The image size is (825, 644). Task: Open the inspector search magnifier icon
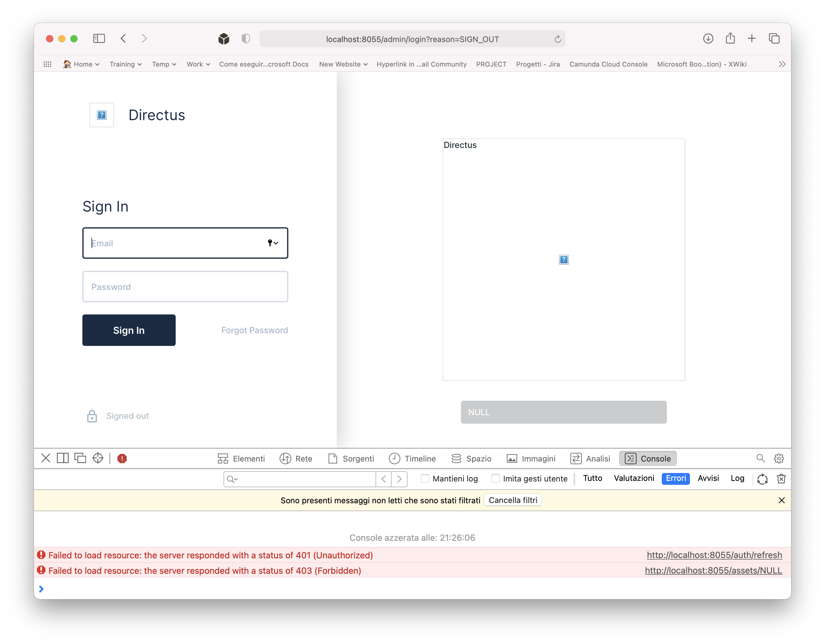point(761,458)
